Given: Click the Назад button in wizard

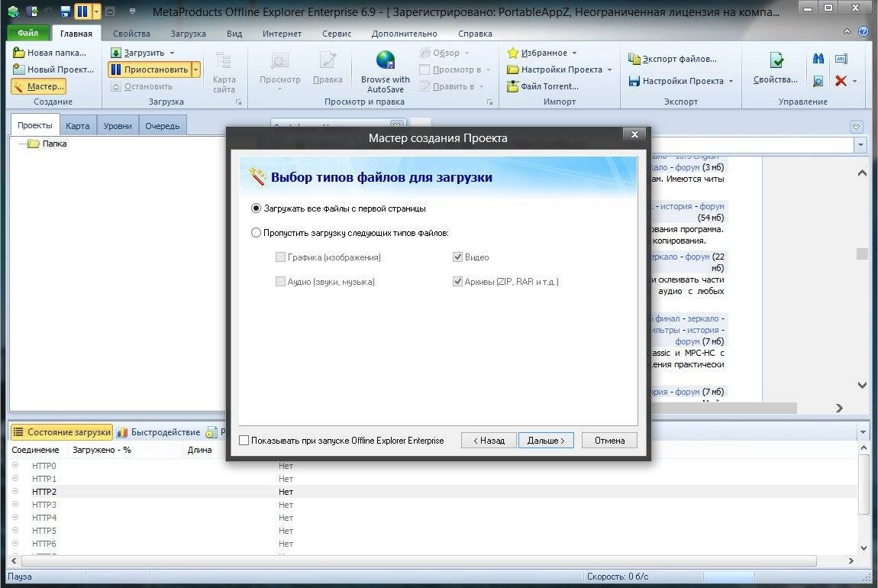Looking at the screenshot, I should pos(489,441).
